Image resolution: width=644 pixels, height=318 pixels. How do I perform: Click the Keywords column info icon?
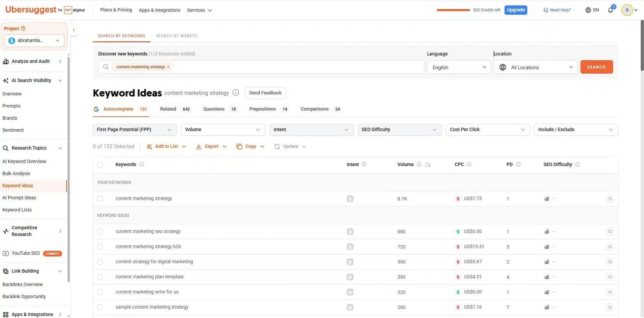[142, 164]
